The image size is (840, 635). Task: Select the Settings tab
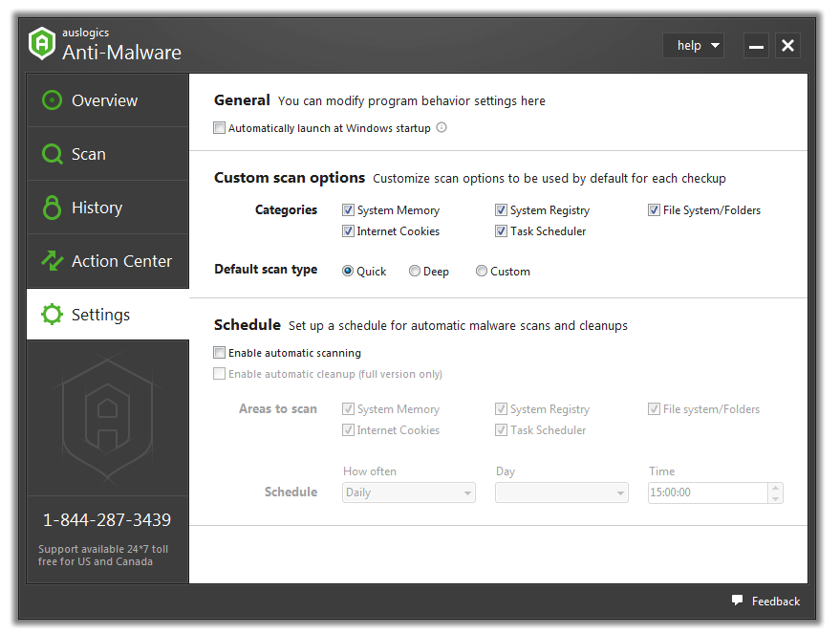(x=108, y=315)
